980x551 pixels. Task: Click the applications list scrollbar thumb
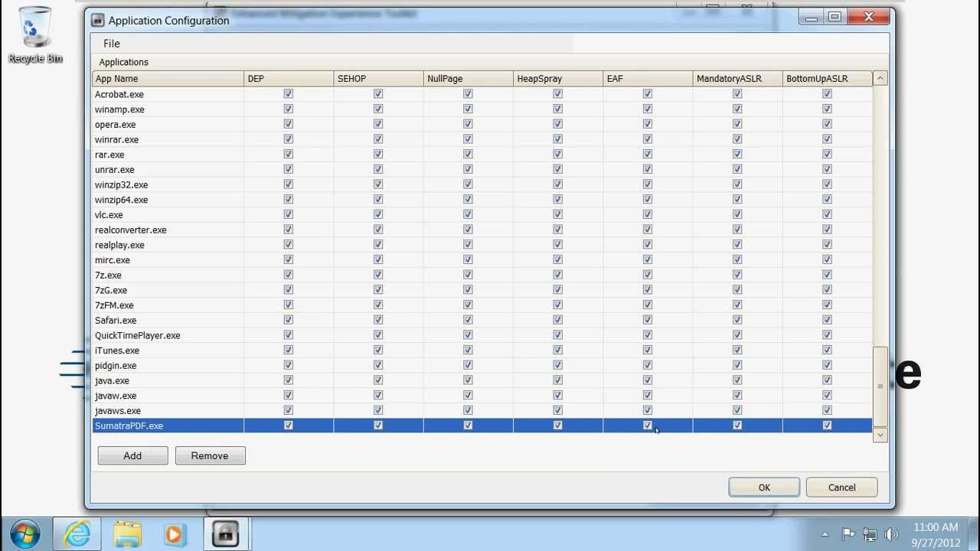880,386
